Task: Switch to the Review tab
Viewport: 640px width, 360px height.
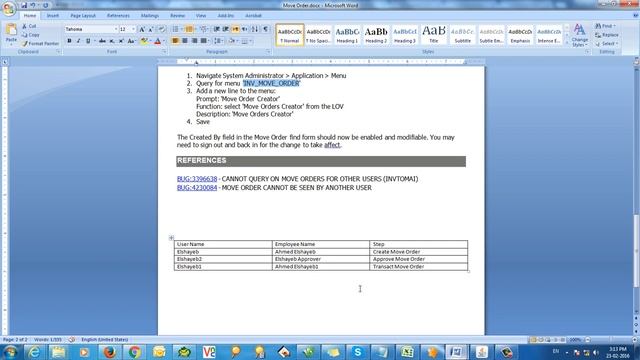Action: pyautogui.click(x=178, y=16)
